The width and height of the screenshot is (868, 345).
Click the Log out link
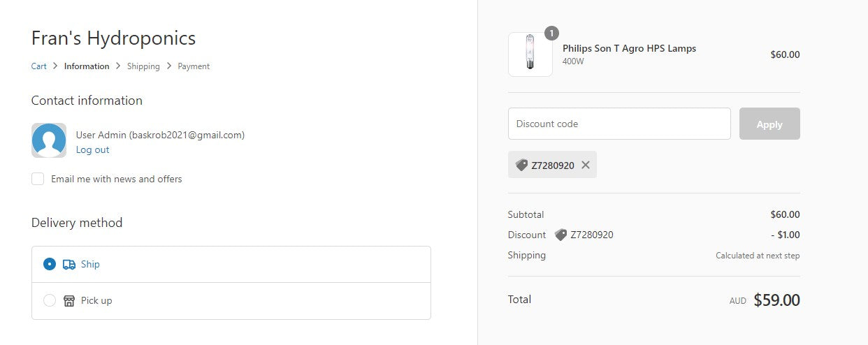coord(92,149)
